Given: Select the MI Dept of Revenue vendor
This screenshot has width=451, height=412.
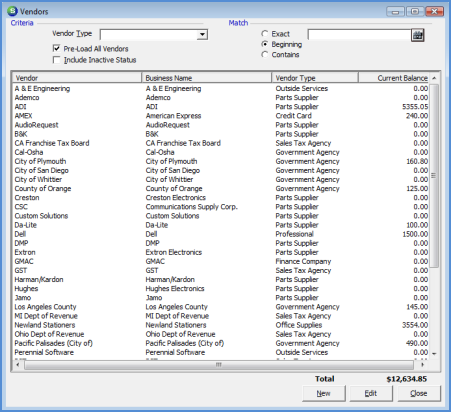Looking at the screenshot, I should click(221, 316).
